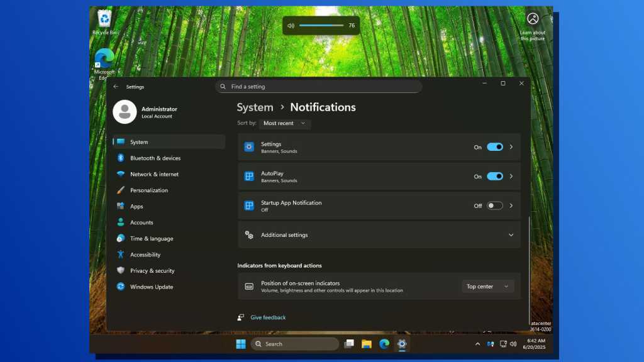The height and width of the screenshot is (362, 644).
Task: Select Personalization in the sidebar
Action: pos(149,190)
